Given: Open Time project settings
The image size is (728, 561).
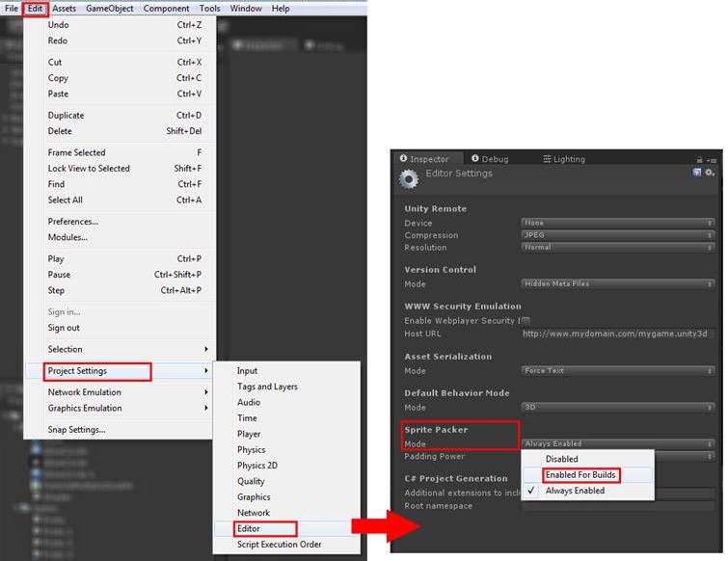Looking at the screenshot, I should (x=286, y=418).
